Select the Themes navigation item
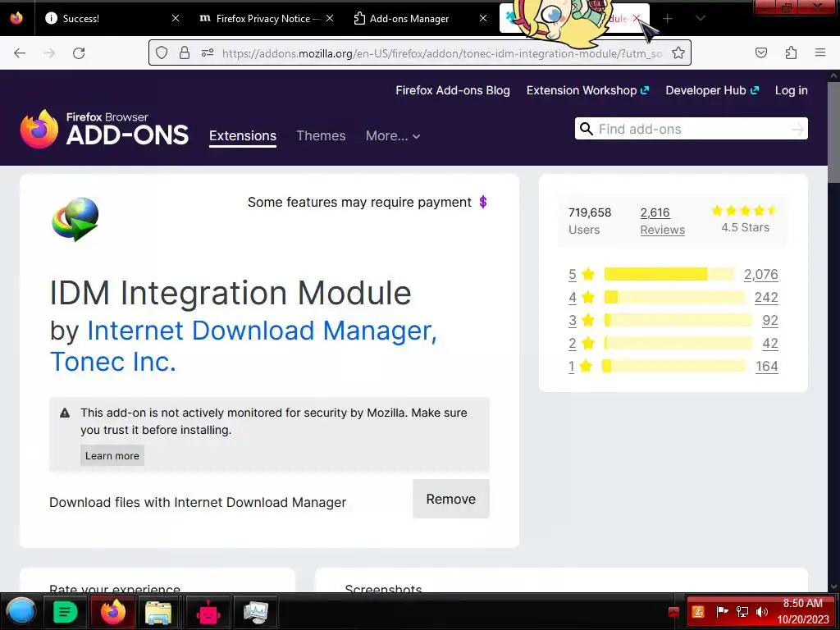This screenshot has width=840, height=630. pos(321,136)
